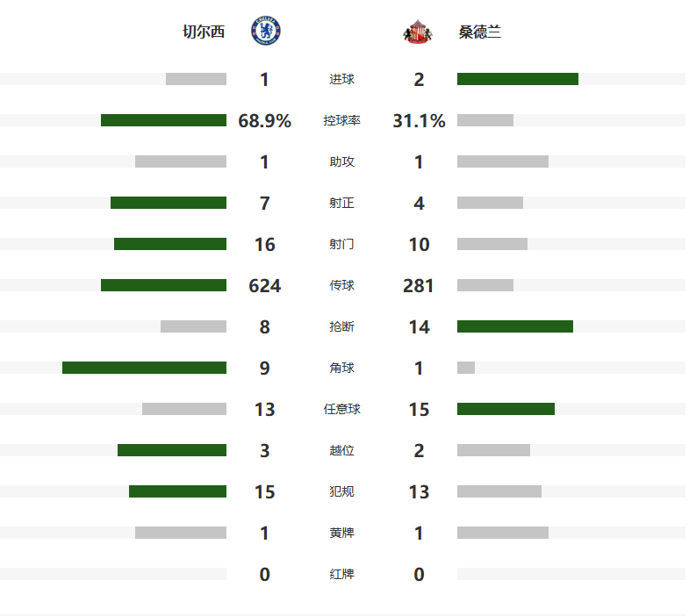Image resolution: width=689 pixels, height=616 pixels.
Task: Click Chelsea's green 传球 bar
Action: (163, 285)
